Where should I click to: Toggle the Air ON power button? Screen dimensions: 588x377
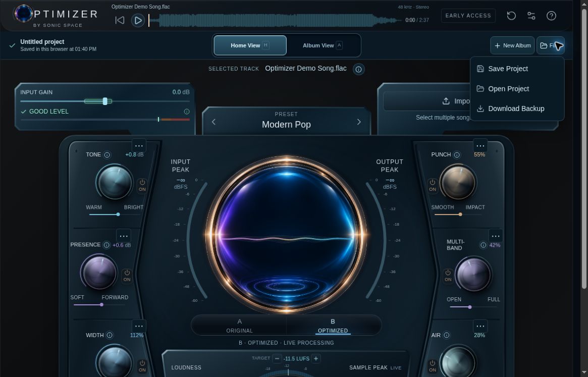[433, 366]
